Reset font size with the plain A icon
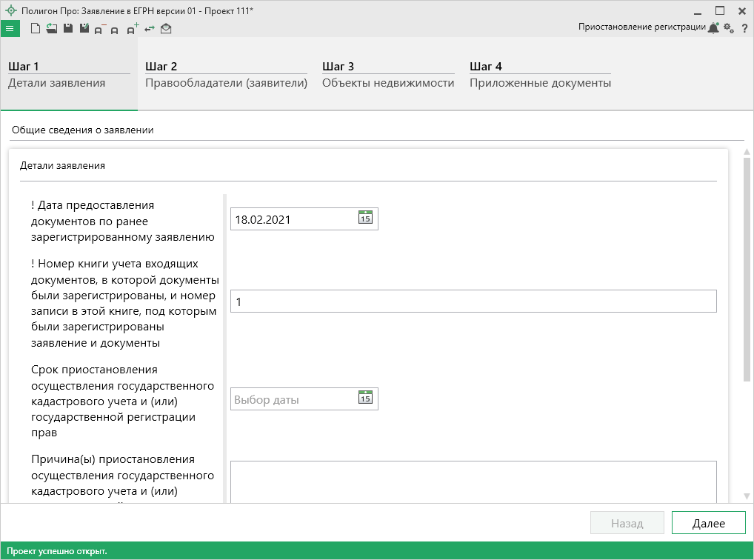 point(115,30)
